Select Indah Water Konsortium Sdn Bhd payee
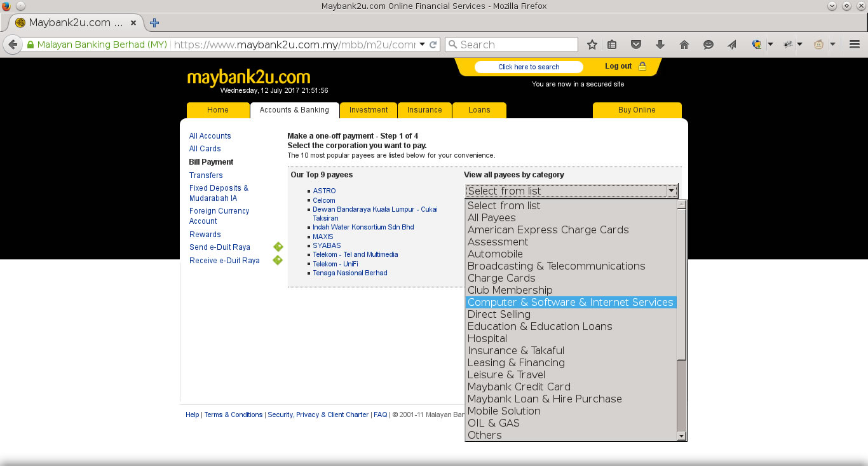 tap(363, 227)
